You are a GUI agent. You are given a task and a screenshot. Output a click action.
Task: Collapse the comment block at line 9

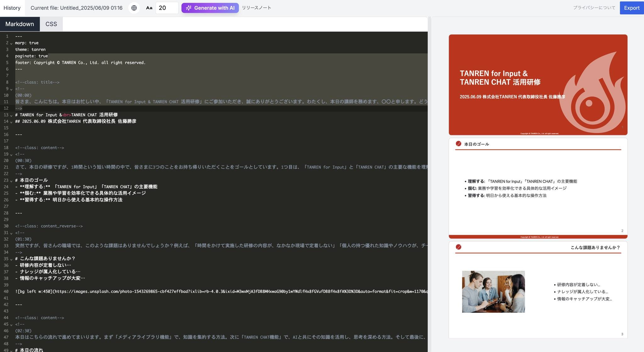(x=11, y=89)
